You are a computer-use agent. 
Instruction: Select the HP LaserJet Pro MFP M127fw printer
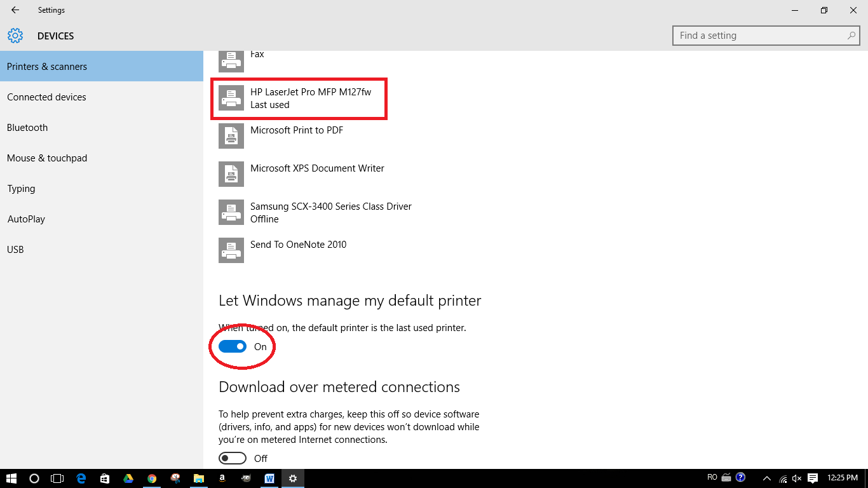pos(299,98)
